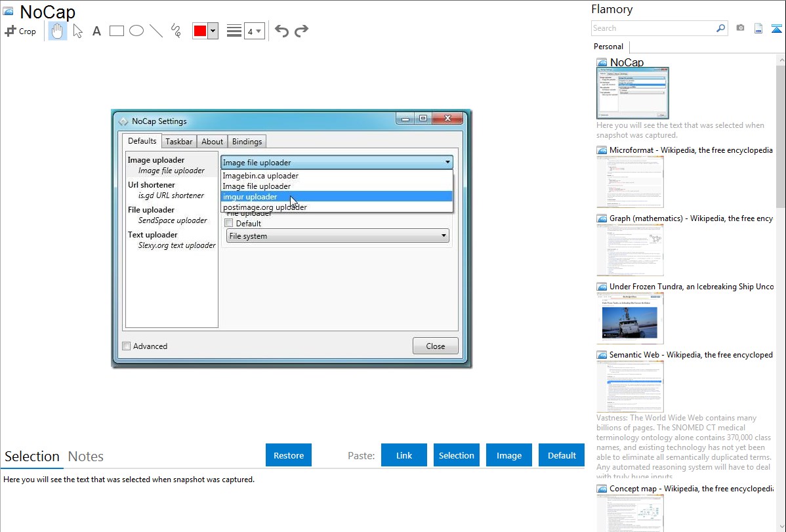
Task: Tick the Advanced checkbox in NoCap Settings
Action: (x=127, y=346)
